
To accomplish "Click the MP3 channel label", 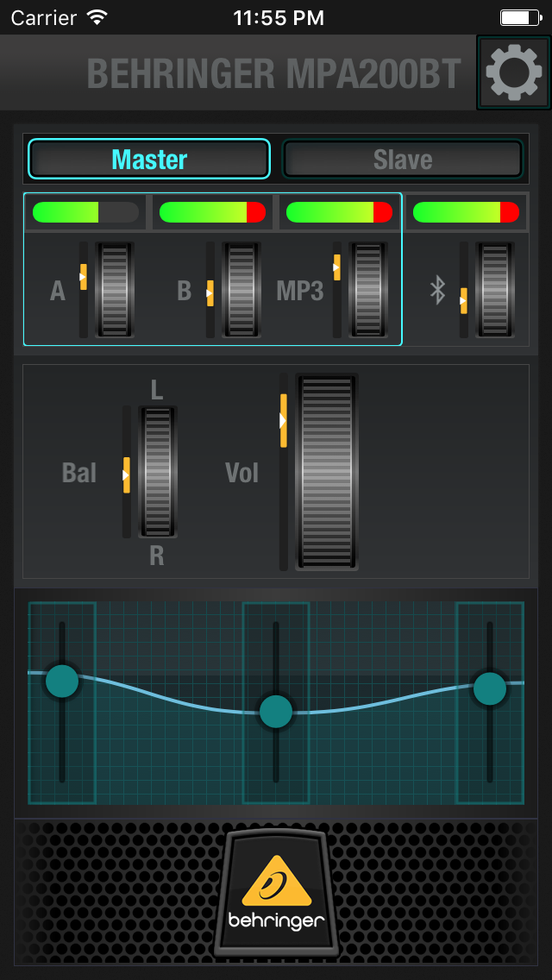I will pos(300,291).
